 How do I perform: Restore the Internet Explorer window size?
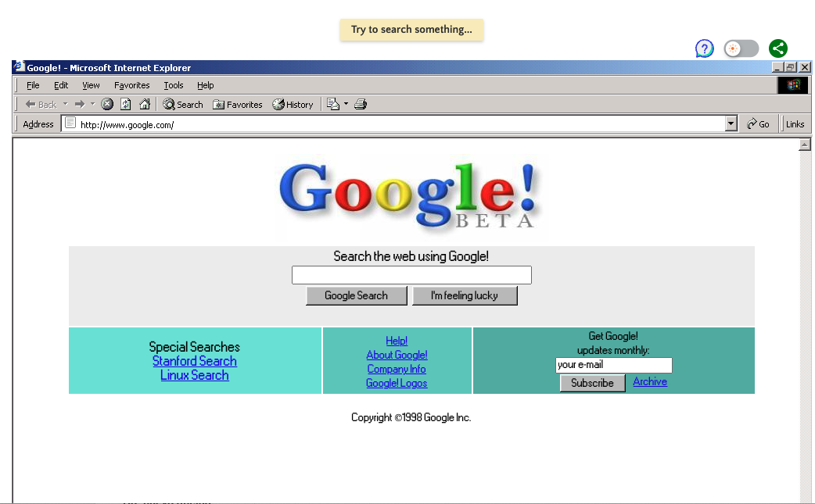coord(791,67)
